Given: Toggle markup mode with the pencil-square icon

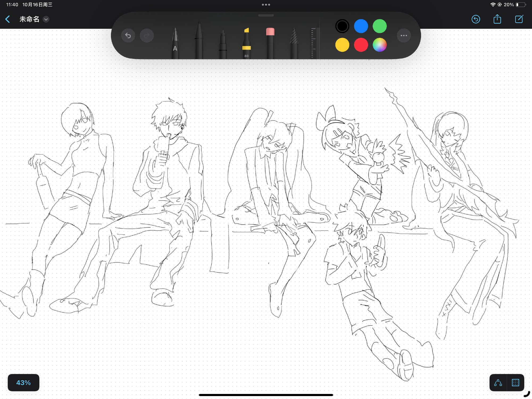Looking at the screenshot, I should [x=519, y=19].
